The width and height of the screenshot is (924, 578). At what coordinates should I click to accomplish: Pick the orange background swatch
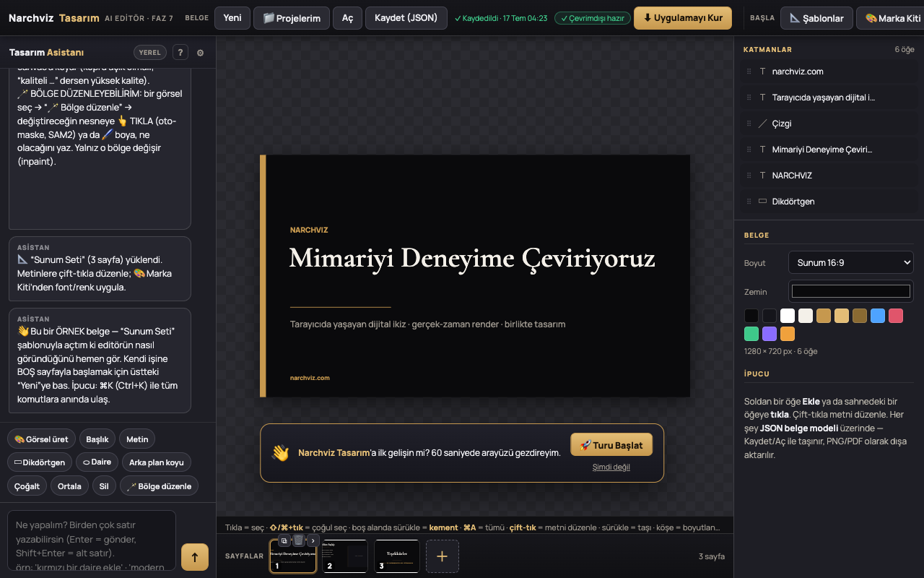788,334
